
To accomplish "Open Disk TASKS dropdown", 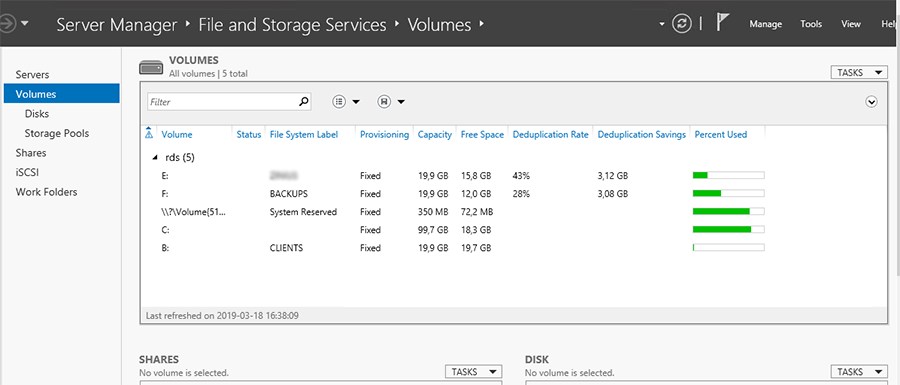I will [859, 372].
